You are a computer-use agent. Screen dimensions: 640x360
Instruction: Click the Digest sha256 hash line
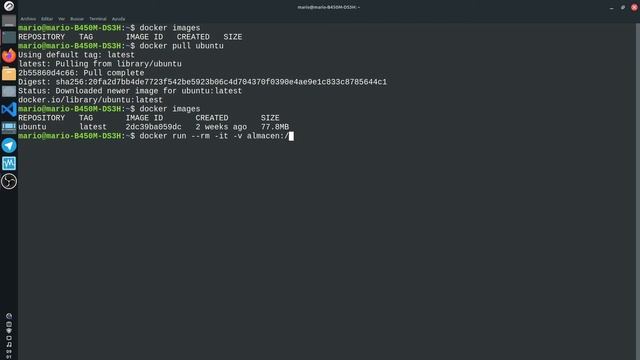202,82
